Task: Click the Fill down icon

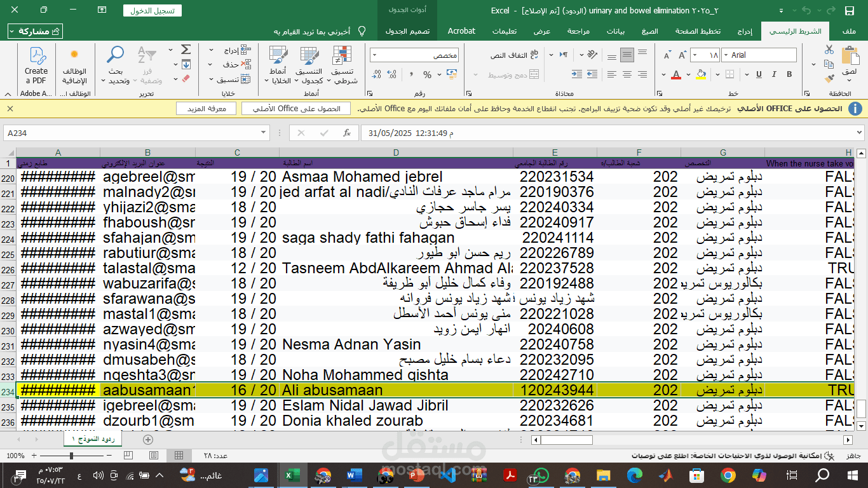Action: 186,64
